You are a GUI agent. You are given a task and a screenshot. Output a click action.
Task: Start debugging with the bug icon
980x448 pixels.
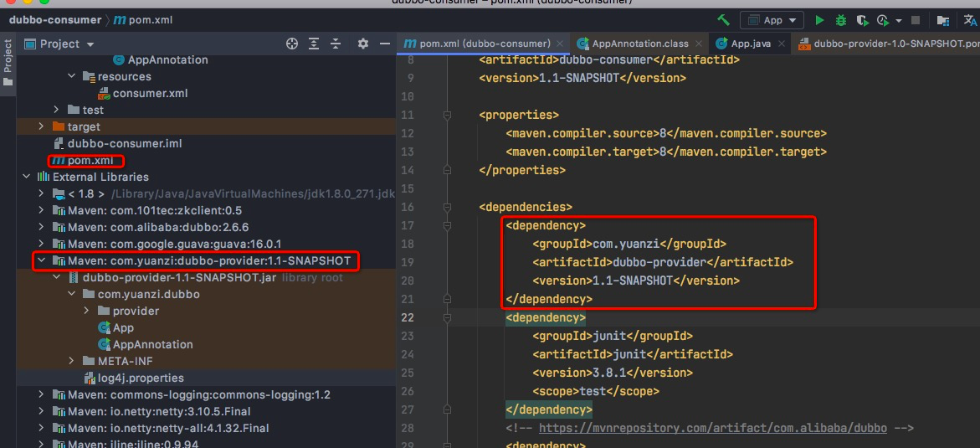(840, 20)
